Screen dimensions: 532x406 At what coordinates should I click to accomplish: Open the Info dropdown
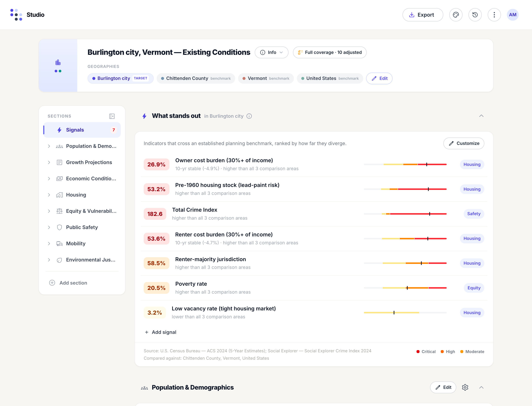pyautogui.click(x=271, y=52)
